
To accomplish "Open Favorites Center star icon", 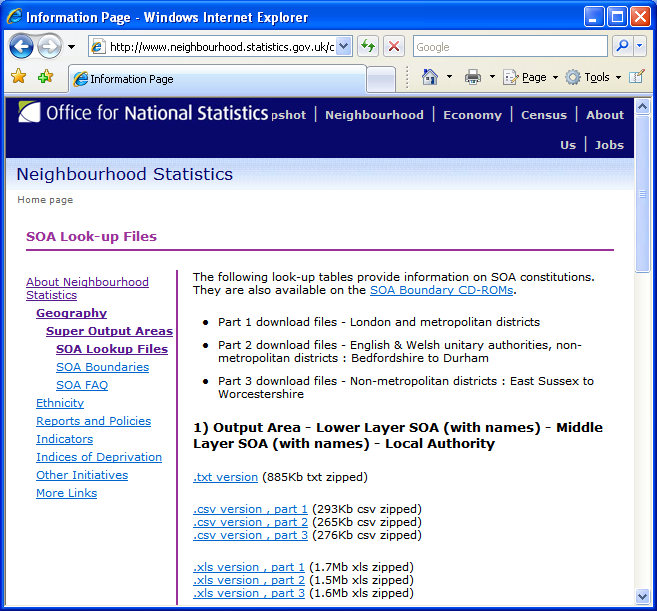I will point(18,77).
